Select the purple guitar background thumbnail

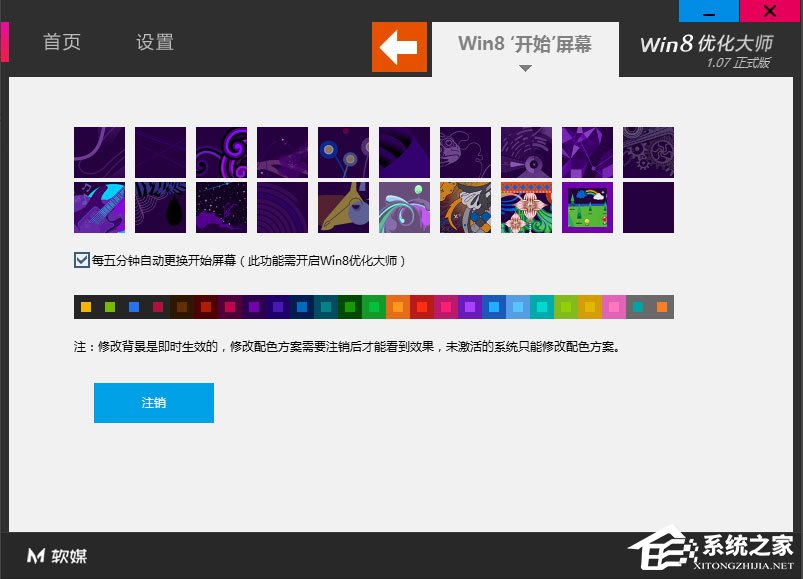pos(99,207)
